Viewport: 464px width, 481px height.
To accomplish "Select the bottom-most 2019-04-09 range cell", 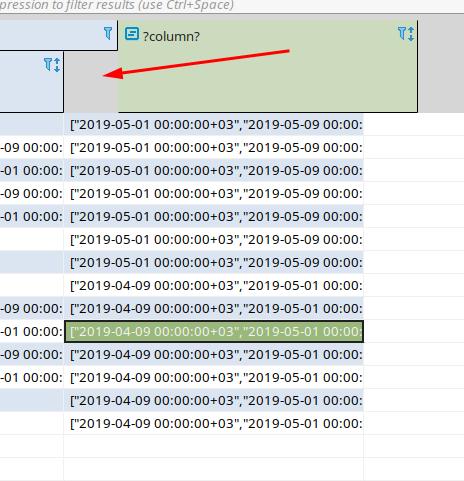I will tap(214, 423).
